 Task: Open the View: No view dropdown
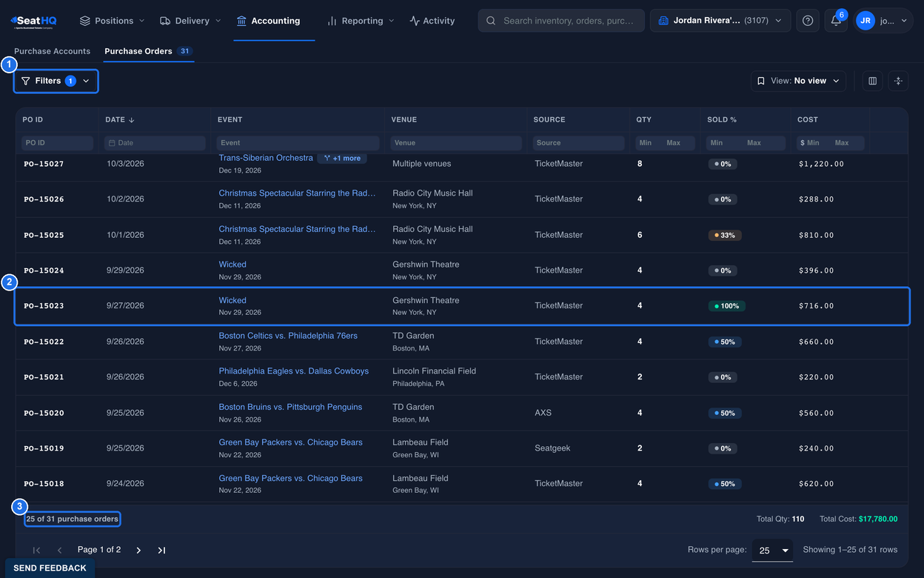[798, 81]
